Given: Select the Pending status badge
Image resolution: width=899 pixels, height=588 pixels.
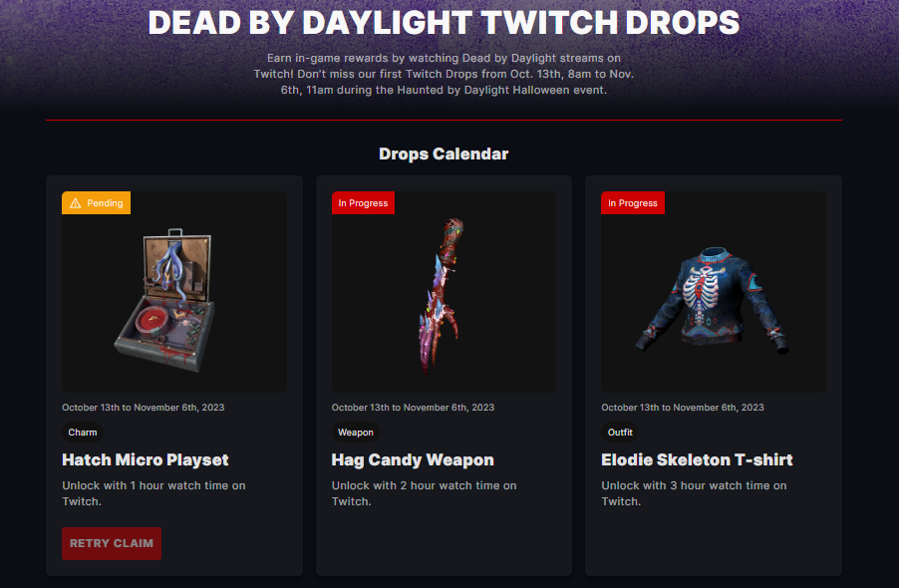Looking at the screenshot, I should pyautogui.click(x=96, y=203).
